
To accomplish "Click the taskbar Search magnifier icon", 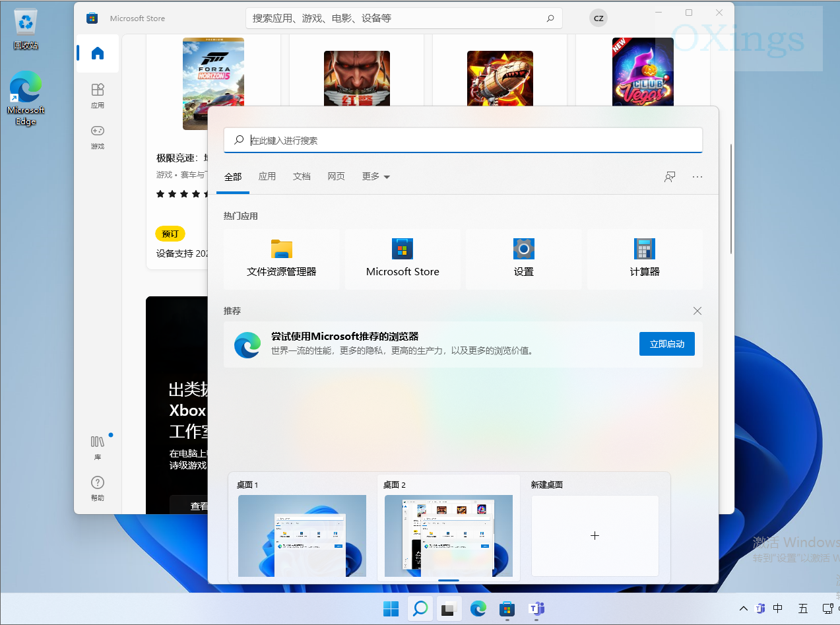I will pyautogui.click(x=420, y=609).
